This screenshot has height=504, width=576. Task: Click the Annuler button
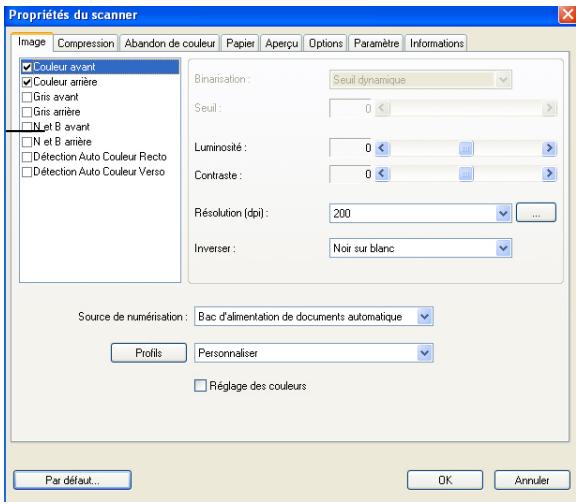(532, 480)
